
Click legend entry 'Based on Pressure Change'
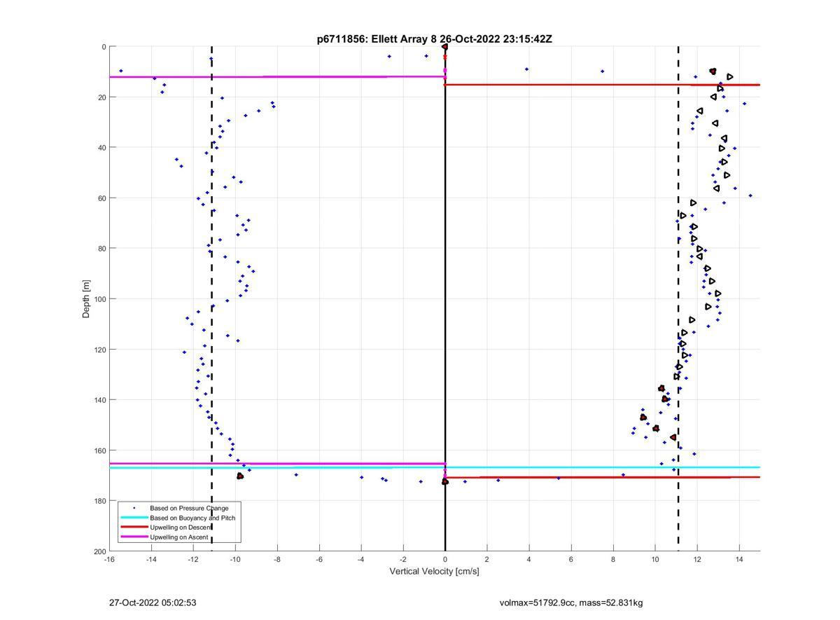[189, 508]
